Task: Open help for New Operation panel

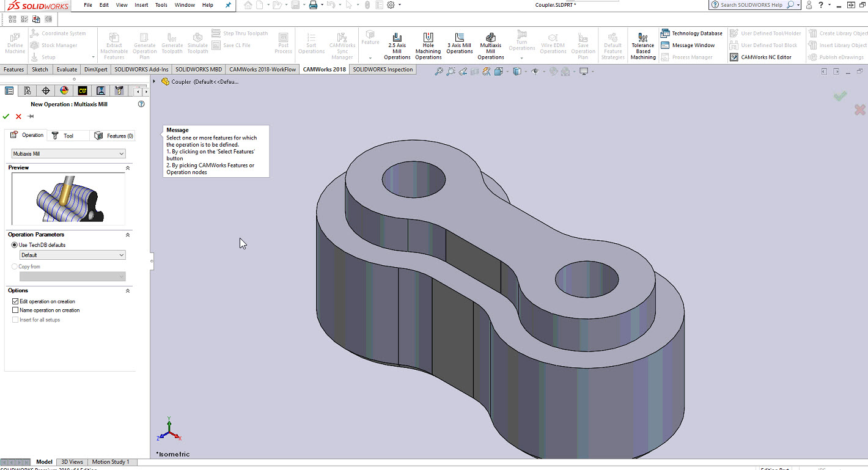Action: [141, 104]
